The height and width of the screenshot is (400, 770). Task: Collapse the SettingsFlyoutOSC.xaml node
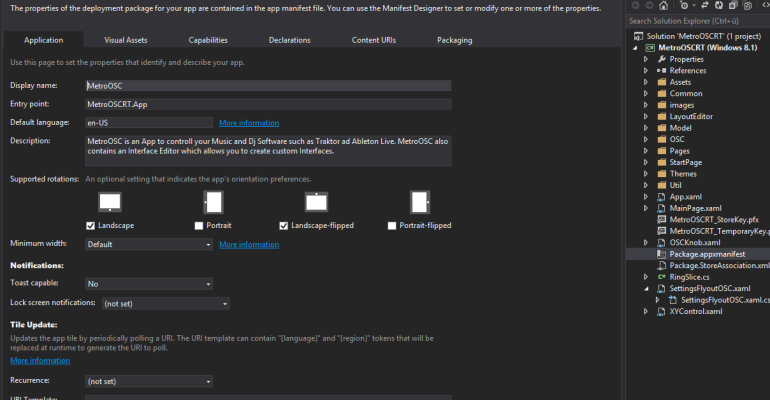646,289
